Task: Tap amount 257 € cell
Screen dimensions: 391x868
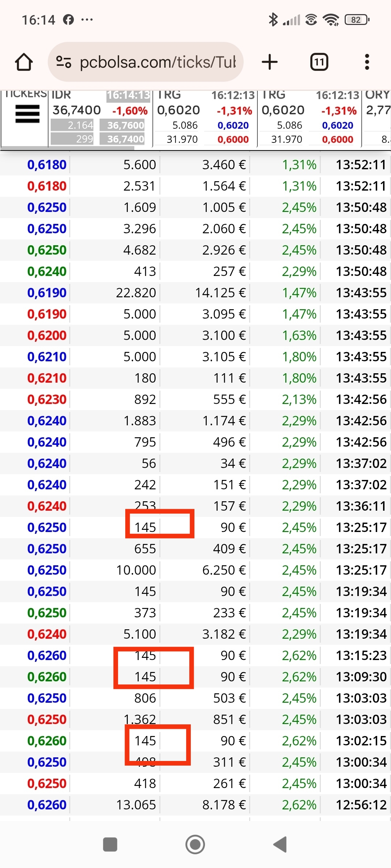Action: point(230,271)
